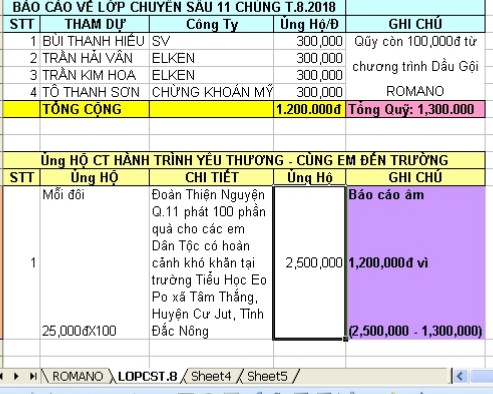Viewport: 493px width, 394px height.
Task: Switch to the ROMANO sheet tab
Action: 77,376
